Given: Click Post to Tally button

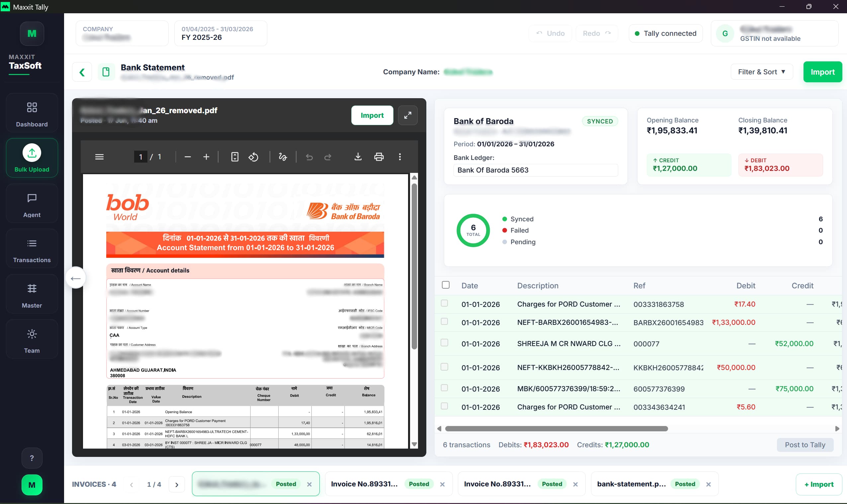Looking at the screenshot, I should 805,445.
